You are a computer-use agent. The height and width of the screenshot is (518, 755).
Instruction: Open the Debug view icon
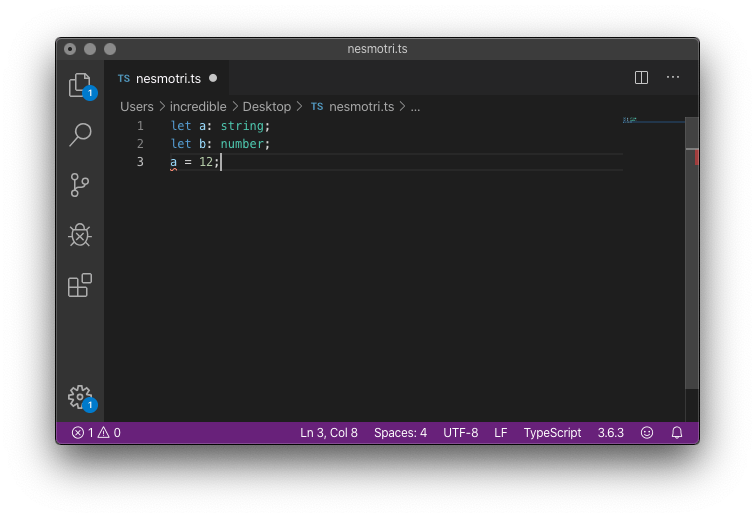click(x=80, y=235)
